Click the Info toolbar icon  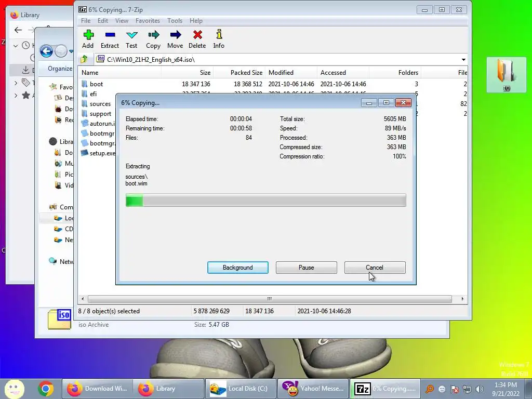(219, 34)
